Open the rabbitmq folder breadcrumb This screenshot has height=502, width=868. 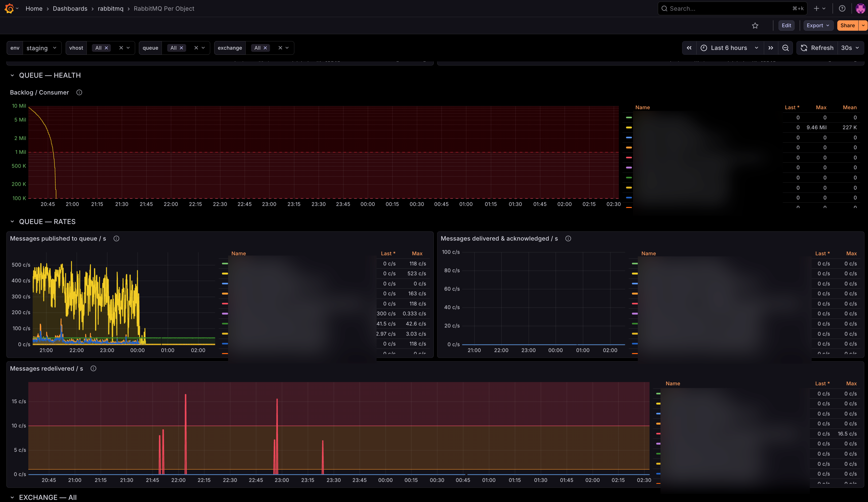(x=111, y=9)
